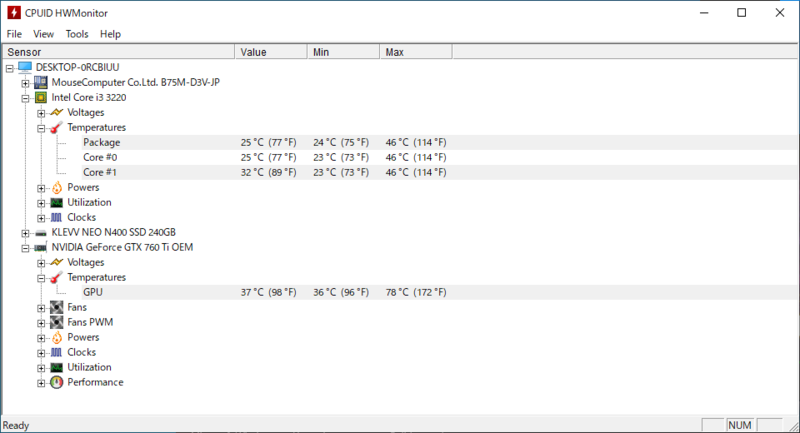Click the CPU Temperatures thermometer icon
This screenshot has height=433, width=800.
[57, 128]
